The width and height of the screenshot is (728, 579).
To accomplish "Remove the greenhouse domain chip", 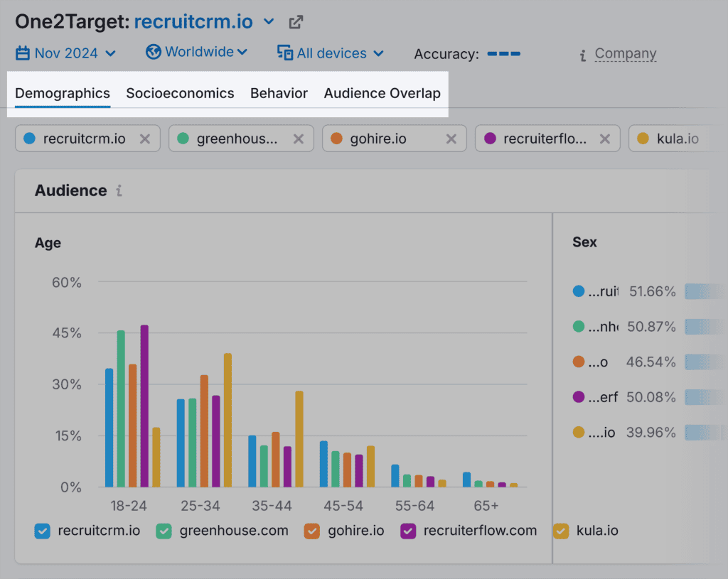I will (299, 139).
